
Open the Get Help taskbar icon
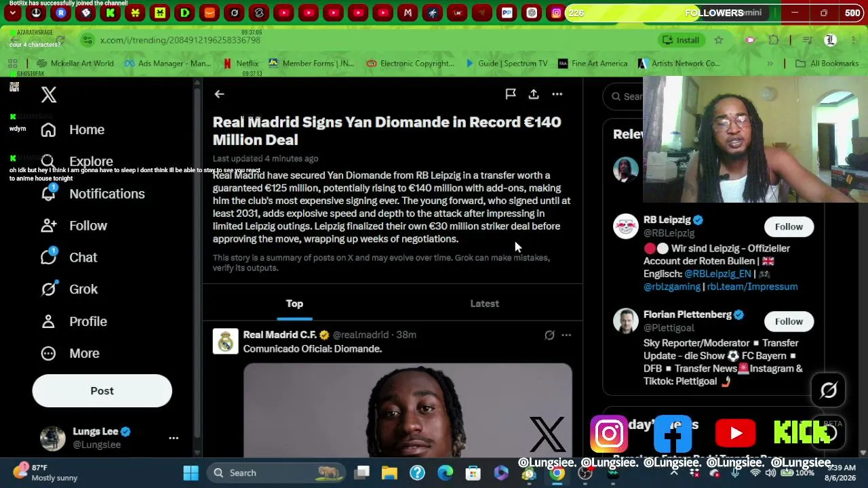tap(417, 473)
